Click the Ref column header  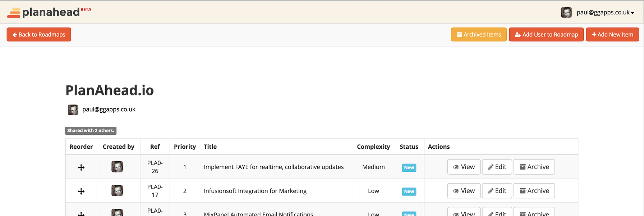click(155, 147)
